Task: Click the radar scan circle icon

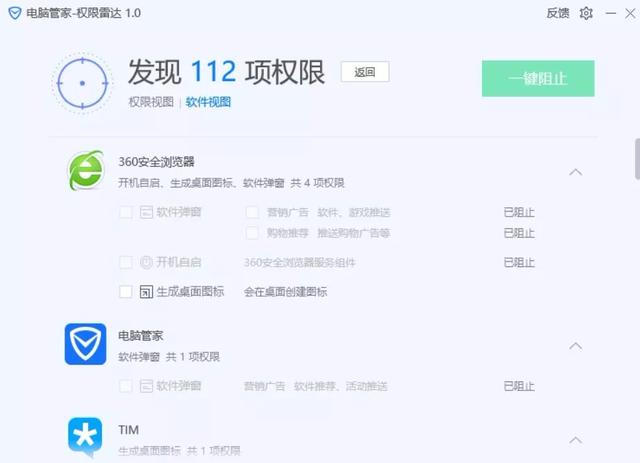Action: pos(82,83)
